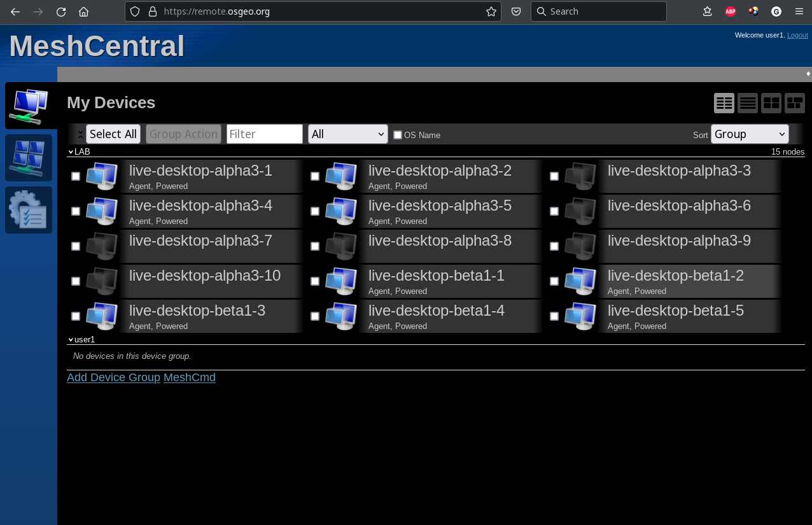The height and width of the screenshot is (525, 812).
Task: Tick the checkbox for live-desktop-alpha3-2
Action: (x=315, y=176)
